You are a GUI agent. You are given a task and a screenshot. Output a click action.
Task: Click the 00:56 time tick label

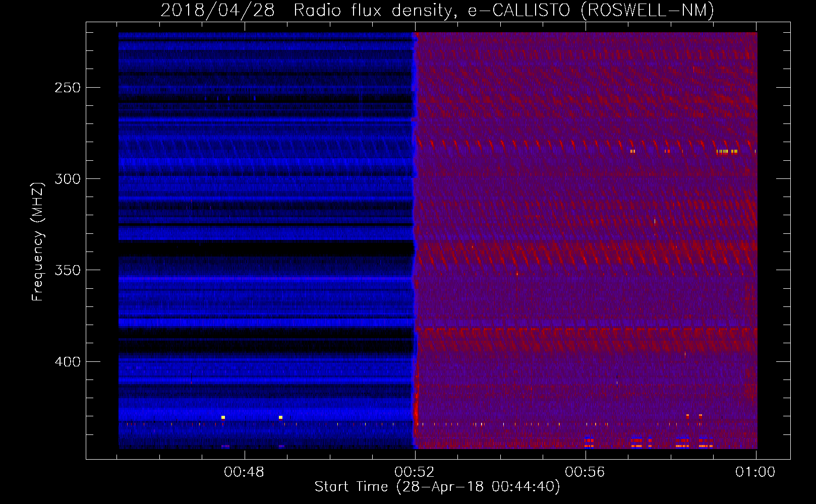pos(585,472)
